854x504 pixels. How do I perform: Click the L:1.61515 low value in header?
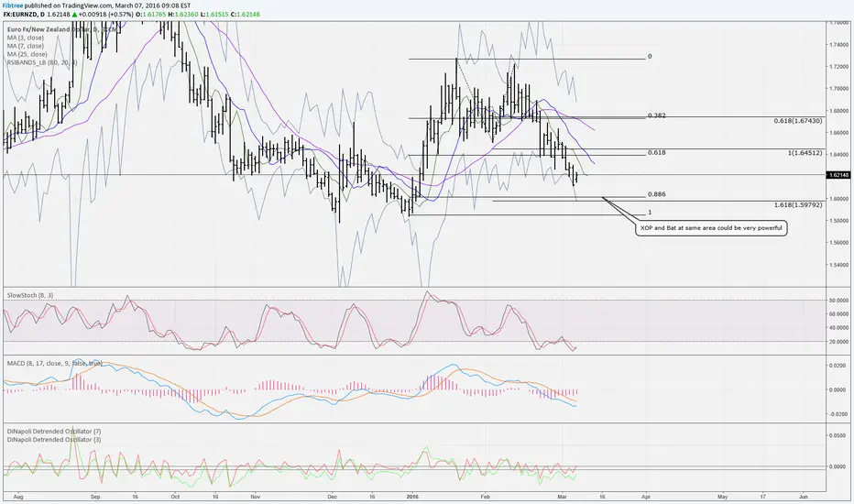214,13
